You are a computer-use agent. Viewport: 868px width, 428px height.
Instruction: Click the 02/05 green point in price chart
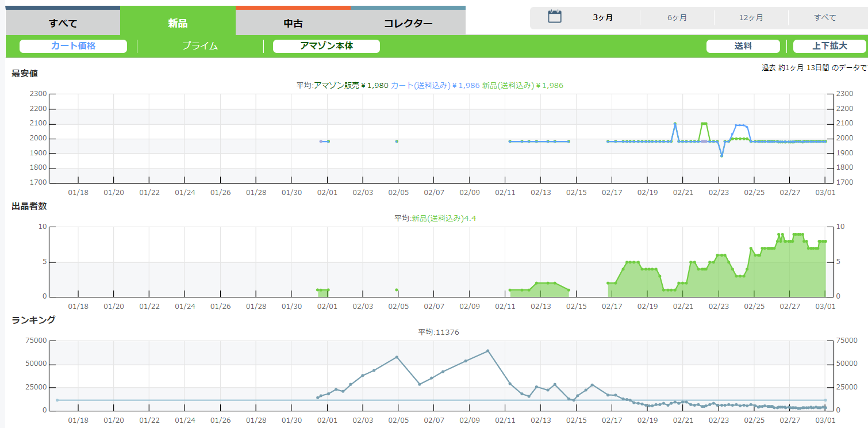pos(397,141)
